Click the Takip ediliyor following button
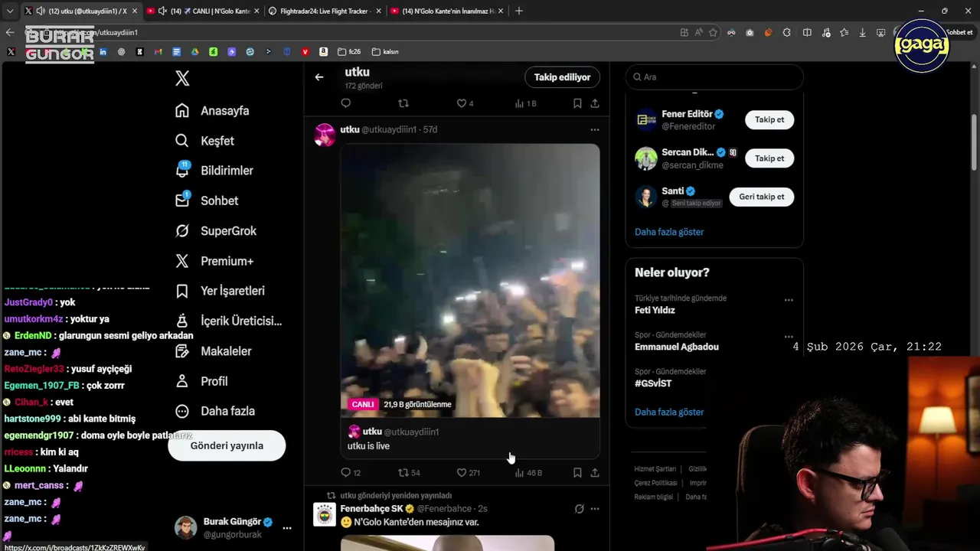Viewport: 980px width, 551px height. coord(562,77)
